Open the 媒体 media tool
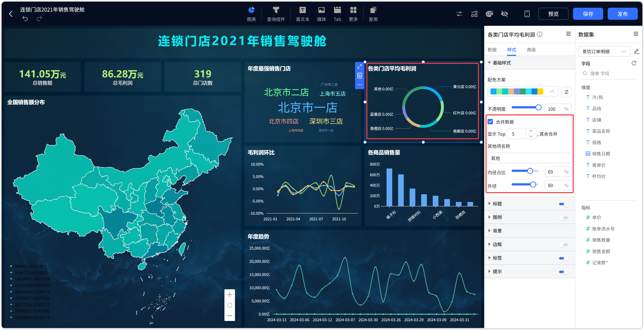 [x=321, y=14]
